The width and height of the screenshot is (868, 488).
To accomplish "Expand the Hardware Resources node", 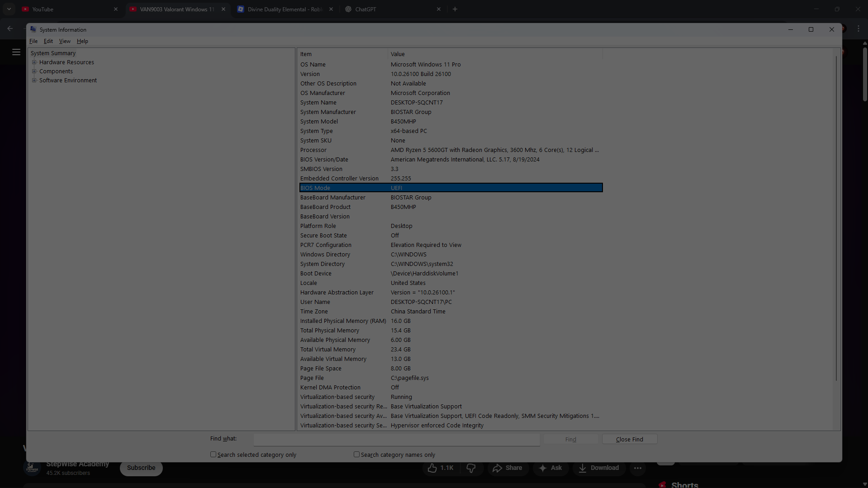I will click(x=34, y=62).
